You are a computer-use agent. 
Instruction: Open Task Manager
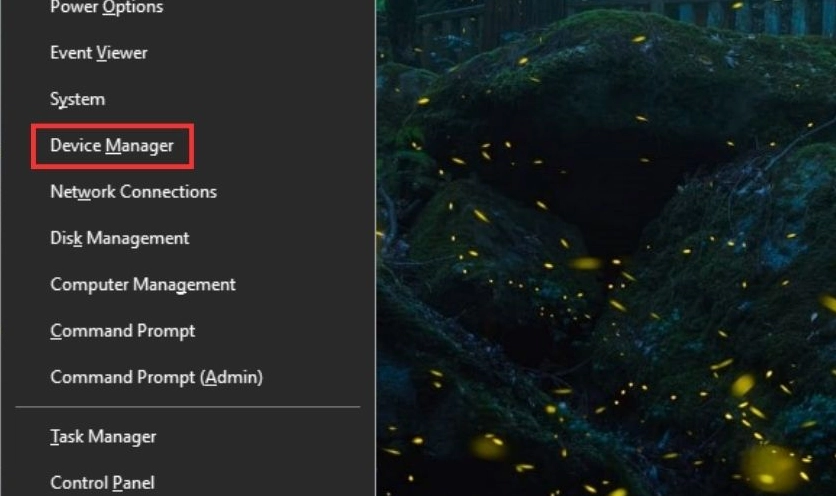coord(103,437)
